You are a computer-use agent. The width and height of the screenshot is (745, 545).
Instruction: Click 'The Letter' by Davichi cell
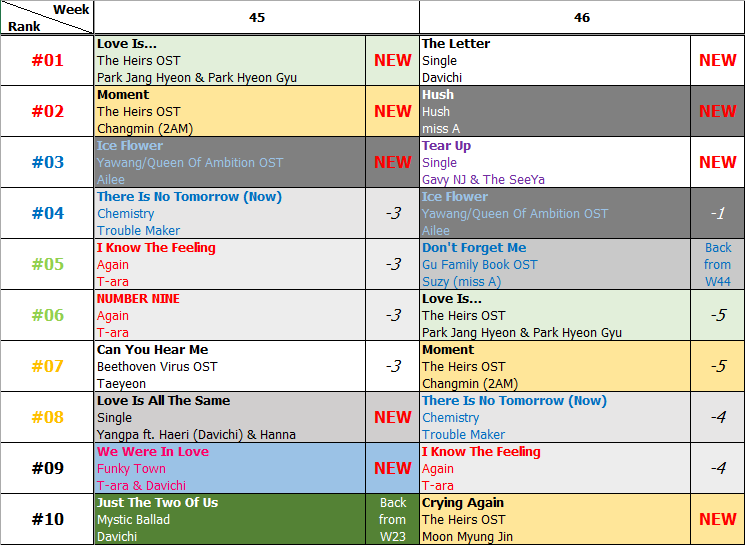point(555,60)
